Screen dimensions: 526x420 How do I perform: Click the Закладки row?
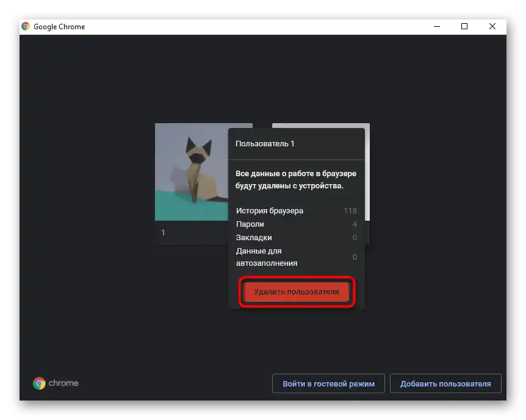[297, 238]
